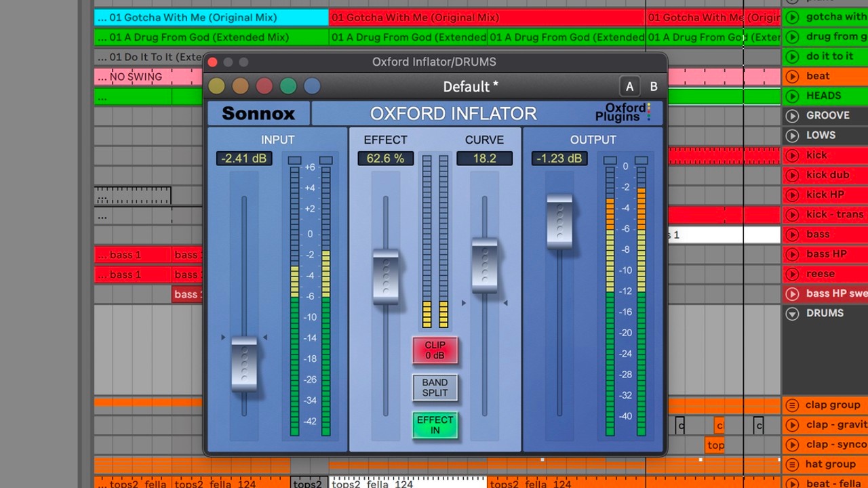Click the unfold icon of the 'reese' track
Viewport: 868px width, 488px height.
(792, 274)
